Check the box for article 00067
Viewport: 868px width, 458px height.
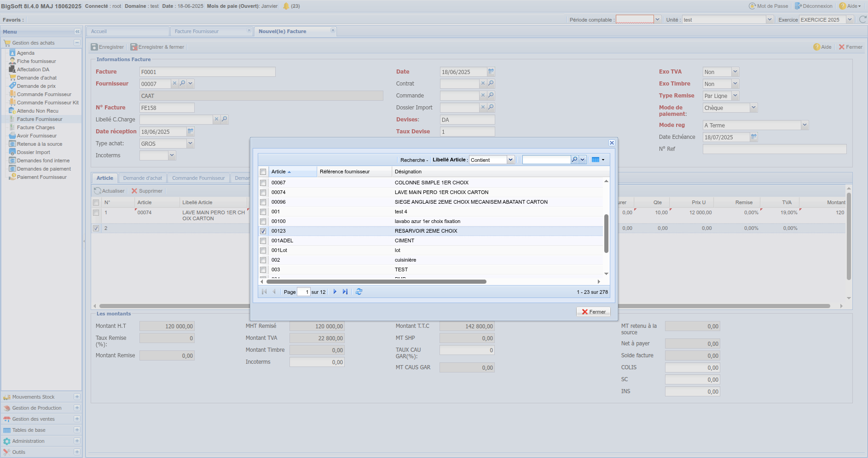(x=263, y=183)
